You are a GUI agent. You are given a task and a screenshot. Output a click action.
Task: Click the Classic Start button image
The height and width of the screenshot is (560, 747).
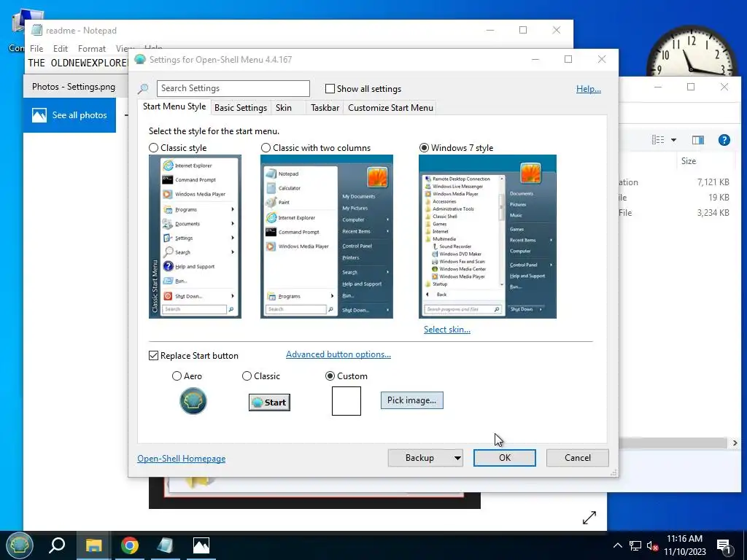point(269,402)
